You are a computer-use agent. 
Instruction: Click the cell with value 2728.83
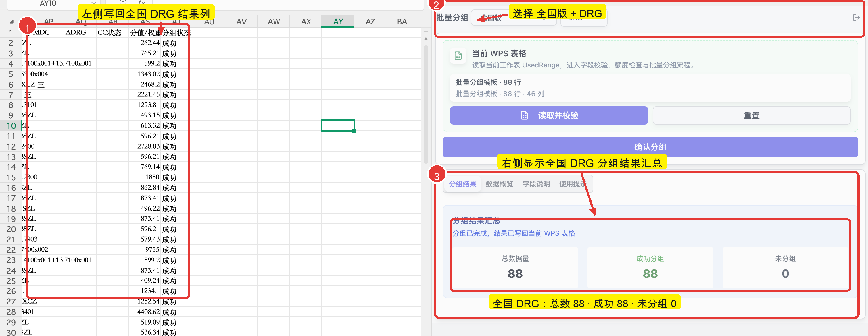145,146
